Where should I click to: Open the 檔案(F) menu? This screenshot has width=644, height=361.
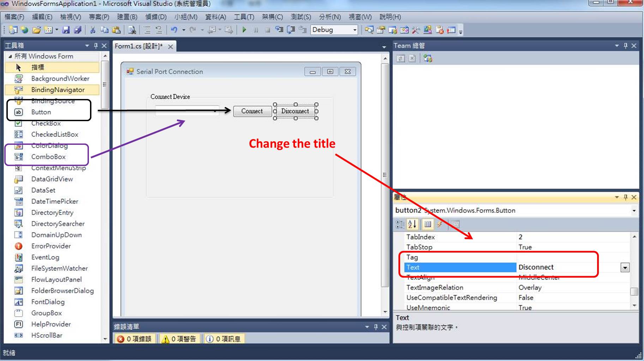(x=14, y=17)
